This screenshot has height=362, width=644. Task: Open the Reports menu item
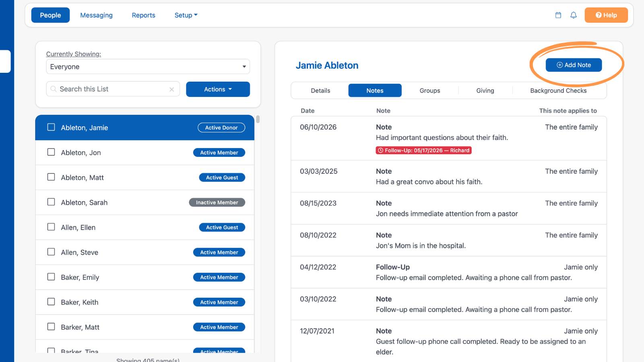coord(143,15)
